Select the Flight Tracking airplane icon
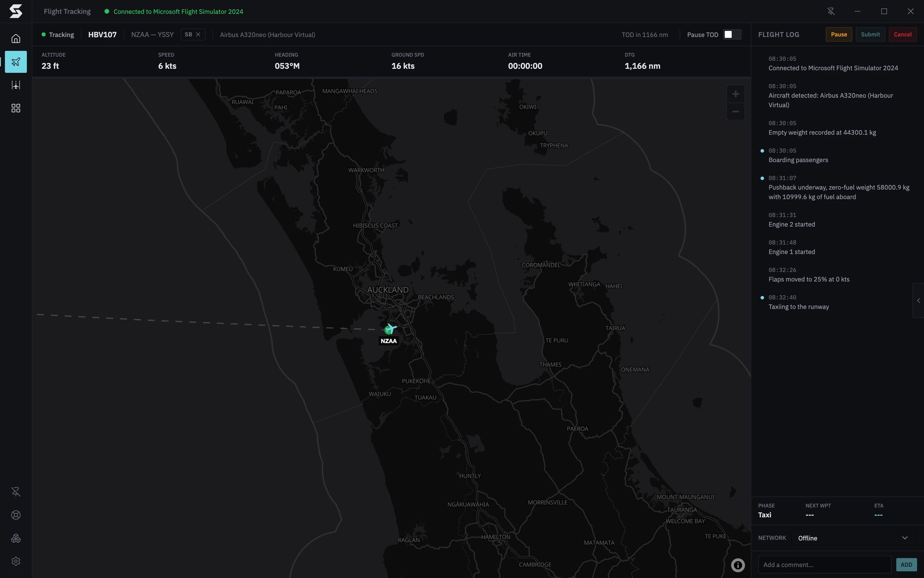Viewport: 924px width, 578px height. pyautogui.click(x=16, y=62)
